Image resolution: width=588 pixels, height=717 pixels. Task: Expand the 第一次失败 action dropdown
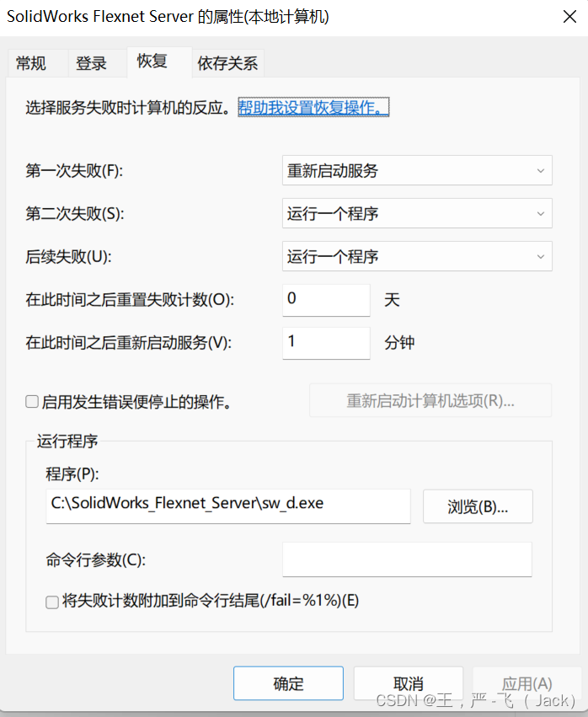[x=417, y=171]
